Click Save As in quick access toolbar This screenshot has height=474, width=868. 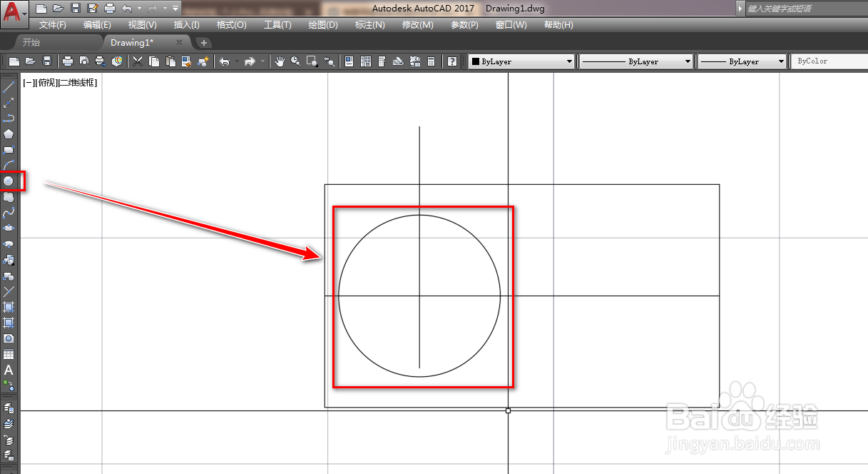93,9
